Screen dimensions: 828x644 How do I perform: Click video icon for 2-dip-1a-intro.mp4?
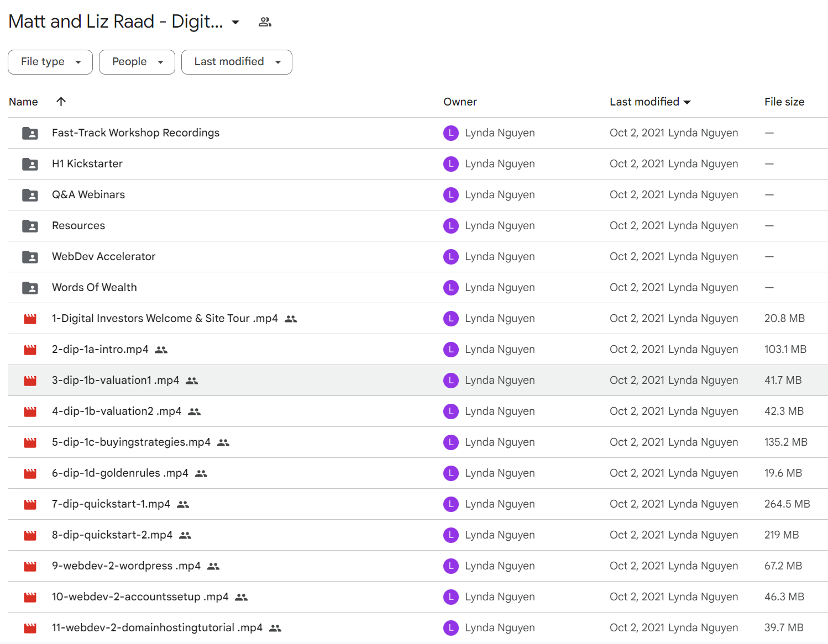(30, 350)
